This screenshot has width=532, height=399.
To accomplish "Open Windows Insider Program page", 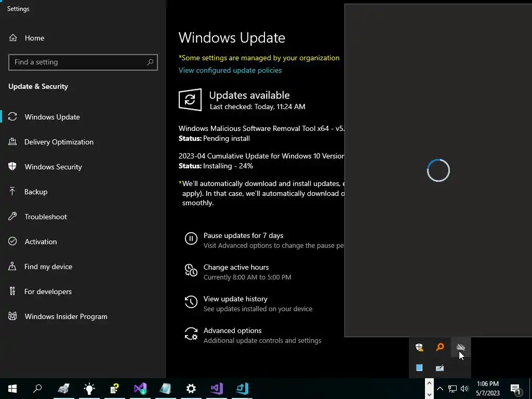I will pyautogui.click(x=66, y=316).
